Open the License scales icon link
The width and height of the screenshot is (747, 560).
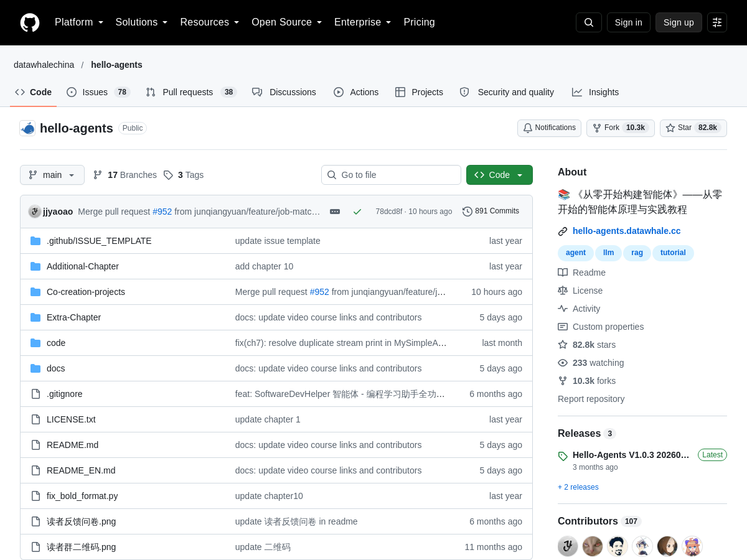[x=580, y=291]
